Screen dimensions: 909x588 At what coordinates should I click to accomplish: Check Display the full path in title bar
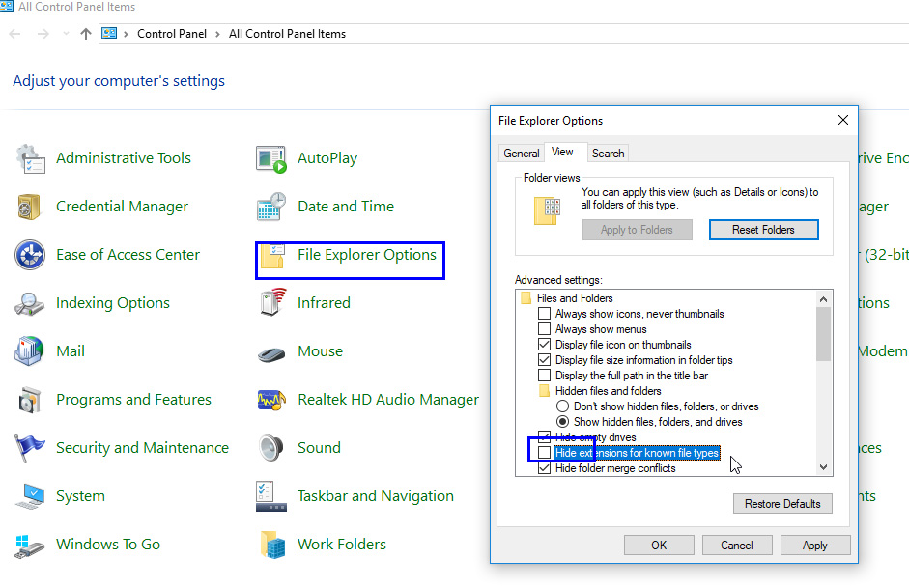click(545, 376)
